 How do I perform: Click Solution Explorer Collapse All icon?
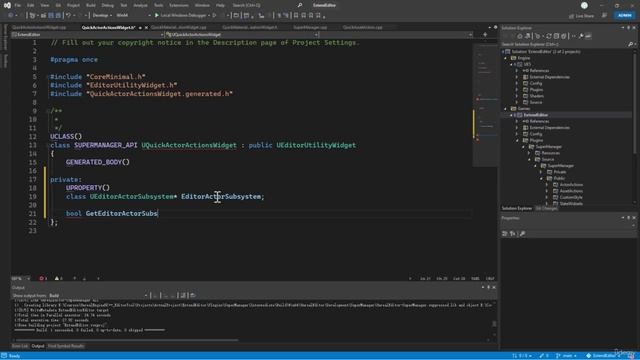coord(556,36)
